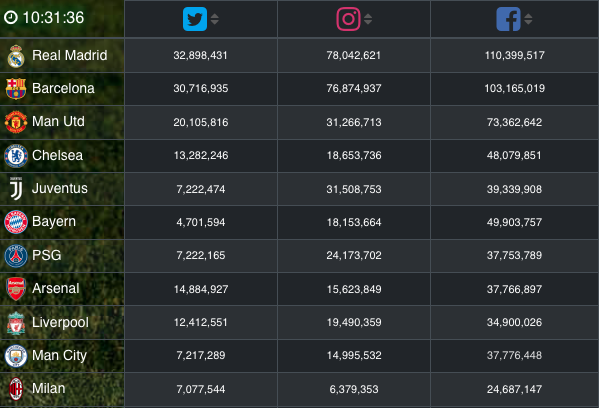This screenshot has width=599, height=408.
Task: Click the Facebook logo column header
Action: coord(508,19)
